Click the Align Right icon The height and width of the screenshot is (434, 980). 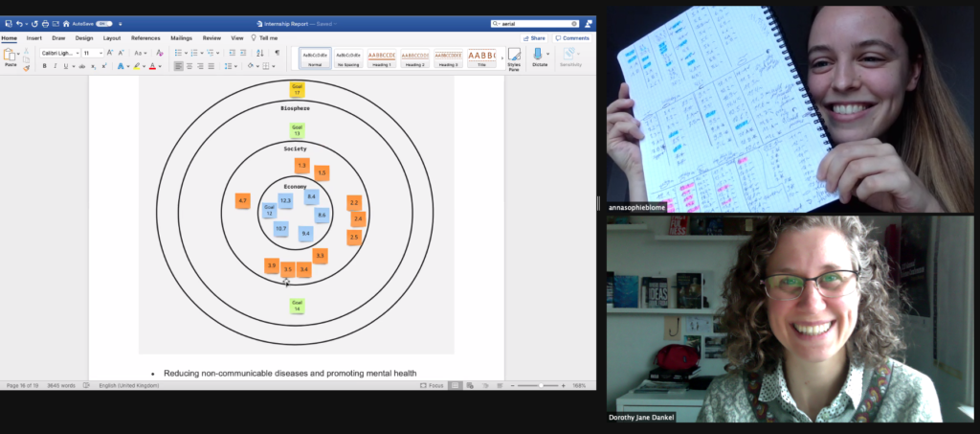(x=200, y=66)
